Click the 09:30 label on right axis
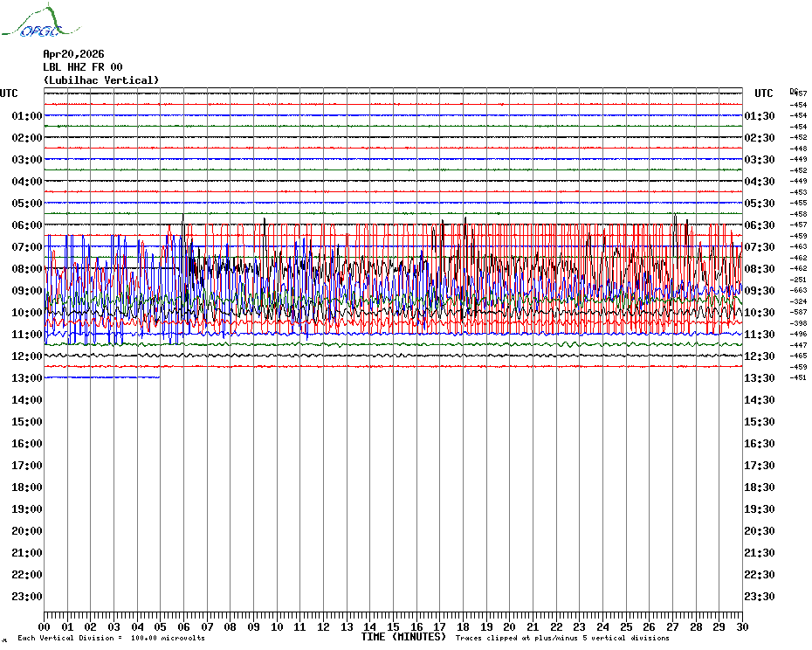812x650 pixels. coord(759,291)
